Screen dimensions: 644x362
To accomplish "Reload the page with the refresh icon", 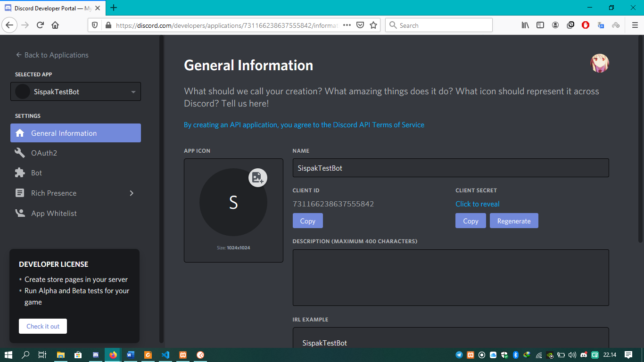I will (40, 25).
